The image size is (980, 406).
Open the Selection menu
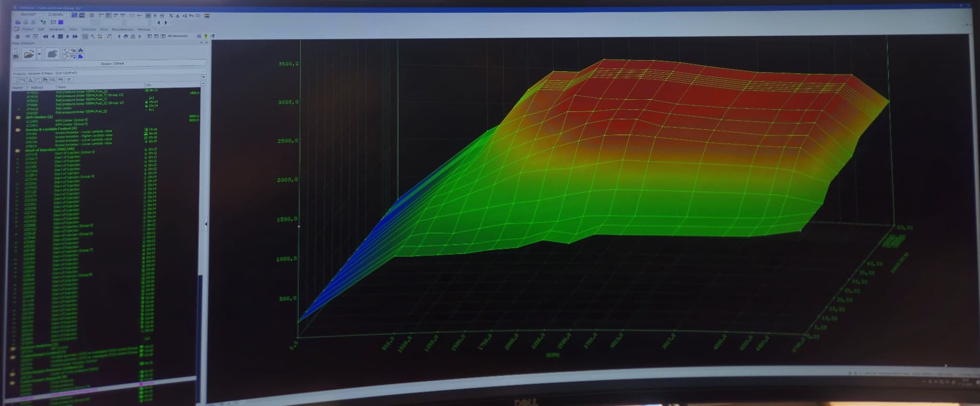pyautogui.click(x=89, y=30)
